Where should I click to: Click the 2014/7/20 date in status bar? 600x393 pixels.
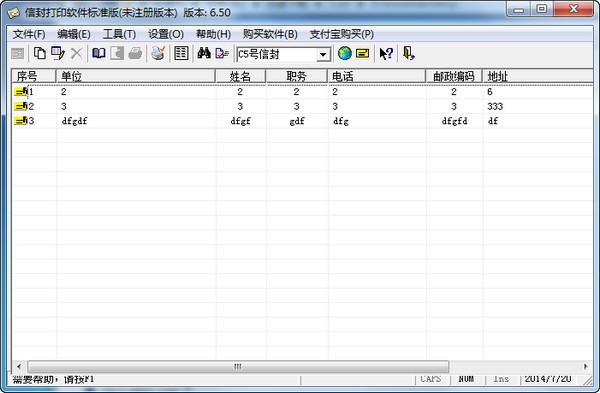(x=548, y=379)
